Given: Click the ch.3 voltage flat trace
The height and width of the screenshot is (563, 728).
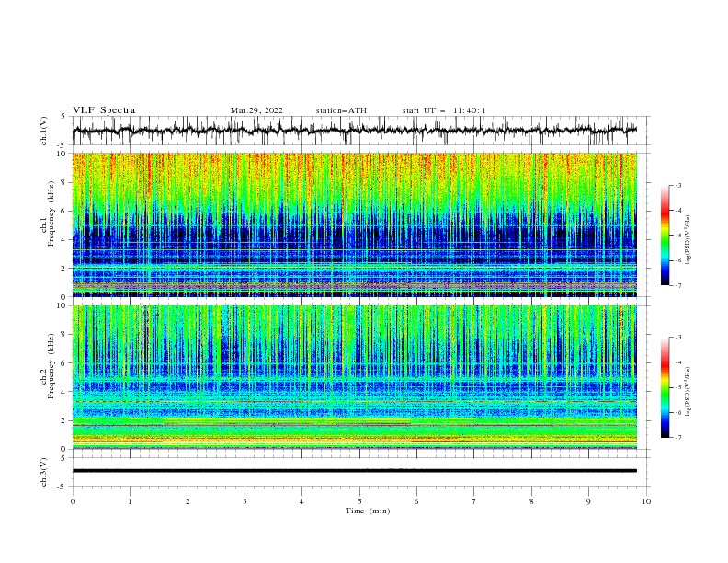Looking at the screenshot, I should point(354,471).
